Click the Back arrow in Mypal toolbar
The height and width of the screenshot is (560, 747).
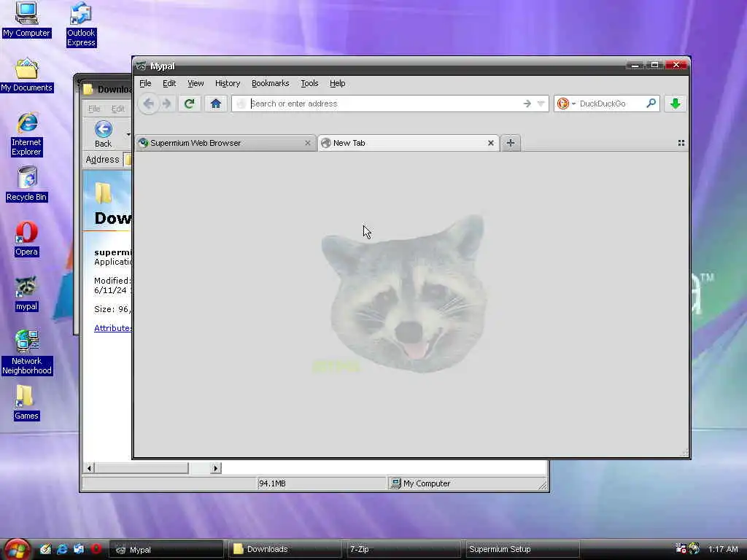pyautogui.click(x=148, y=104)
